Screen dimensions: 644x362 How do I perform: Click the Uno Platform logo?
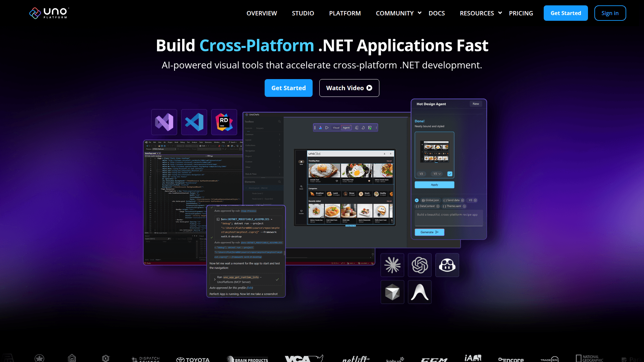point(49,13)
